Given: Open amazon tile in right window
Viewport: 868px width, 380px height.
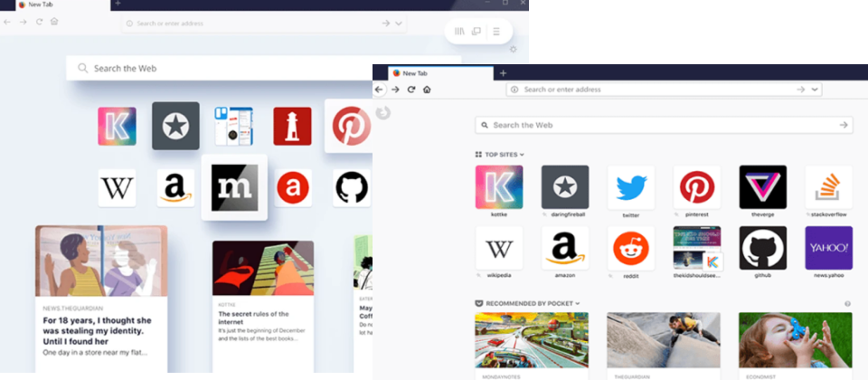Looking at the screenshot, I should click(x=564, y=248).
